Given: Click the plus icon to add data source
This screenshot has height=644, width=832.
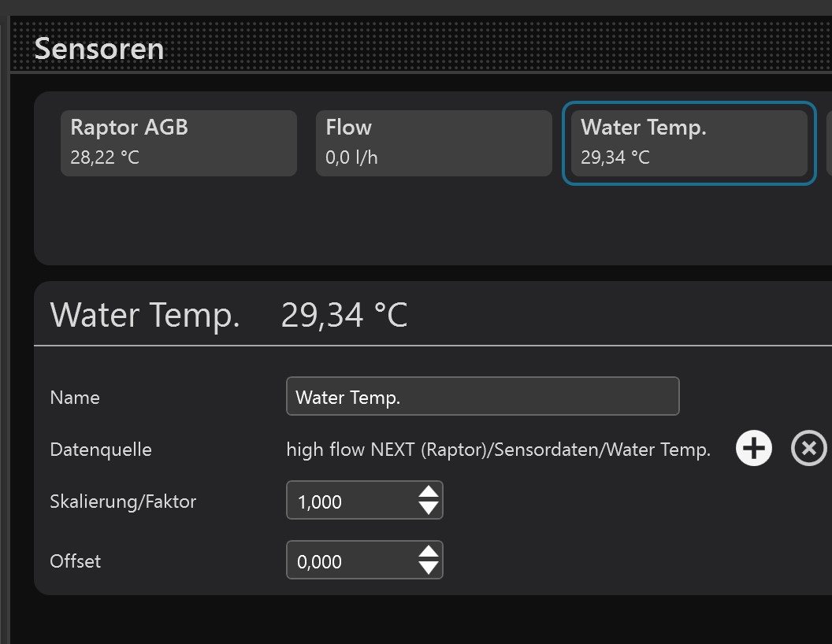Looking at the screenshot, I should click(754, 449).
